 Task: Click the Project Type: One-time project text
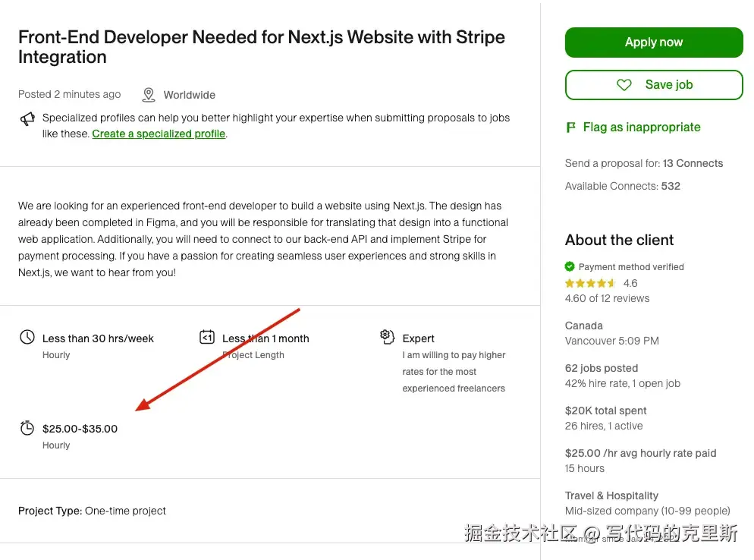pos(92,511)
